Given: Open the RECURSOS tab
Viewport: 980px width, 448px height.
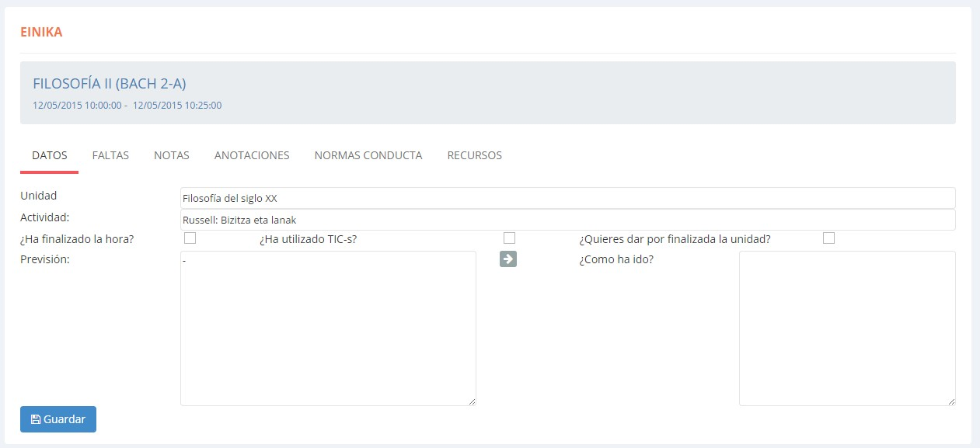Looking at the screenshot, I should 475,155.
